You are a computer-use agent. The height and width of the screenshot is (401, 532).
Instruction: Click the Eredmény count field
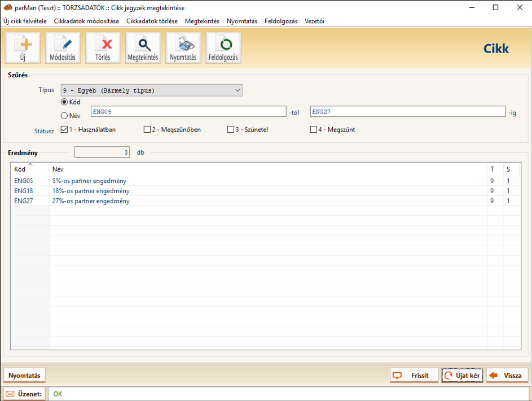pos(102,152)
